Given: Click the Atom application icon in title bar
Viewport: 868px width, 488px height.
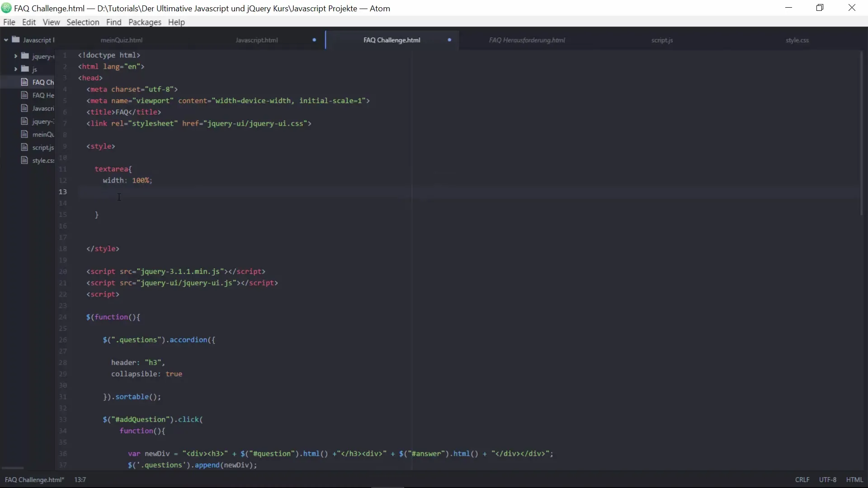Looking at the screenshot, I should [x=6, y=8].
